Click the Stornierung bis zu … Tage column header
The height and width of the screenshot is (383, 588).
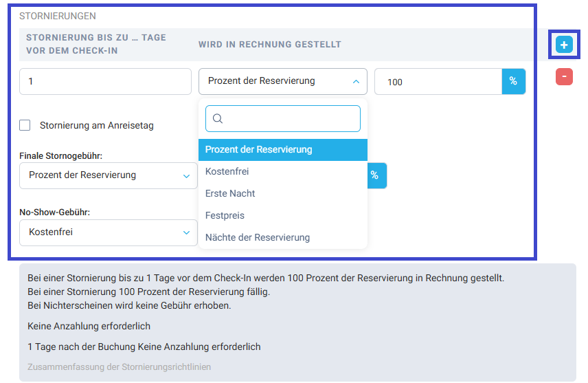point(96,44)
